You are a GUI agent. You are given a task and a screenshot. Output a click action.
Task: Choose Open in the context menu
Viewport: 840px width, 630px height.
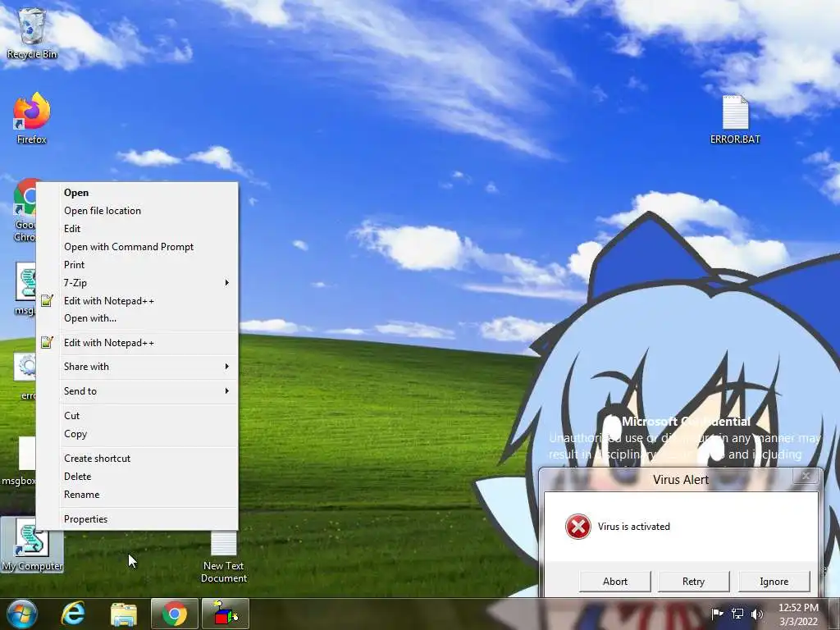point(137,193)
